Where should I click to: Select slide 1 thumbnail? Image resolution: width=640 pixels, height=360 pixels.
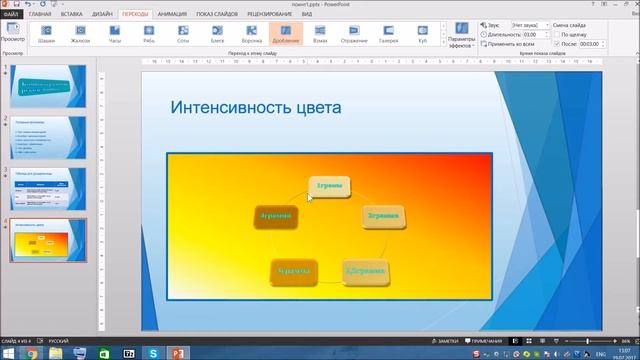(x=48, y=86)
